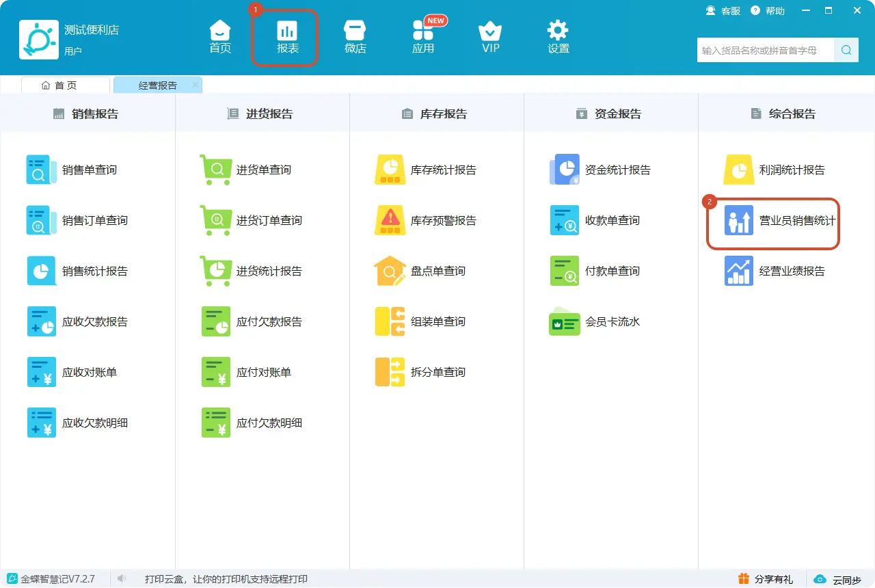Open the 报表 reports section
This screenshot has width=875, height=588.
288,38
